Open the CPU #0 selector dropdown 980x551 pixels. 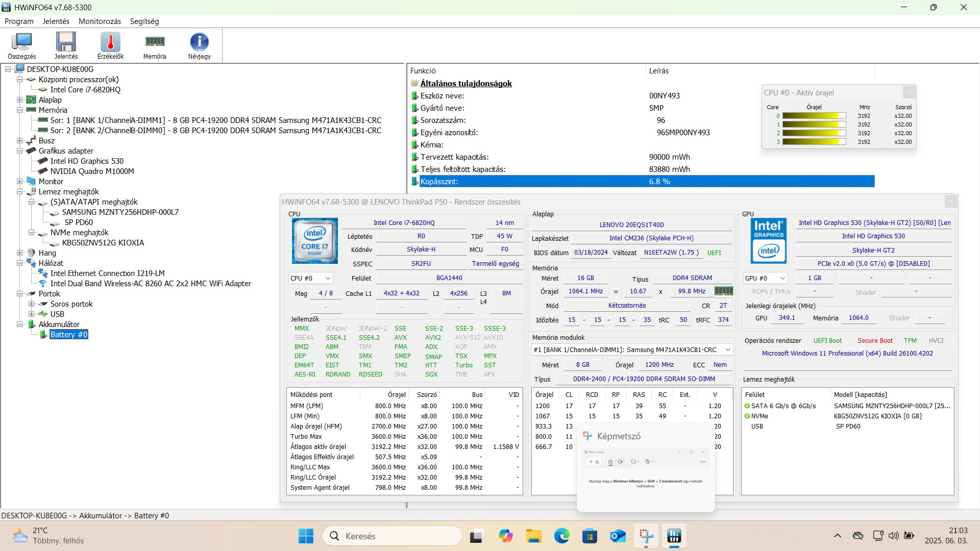click(x=310, y=279)
